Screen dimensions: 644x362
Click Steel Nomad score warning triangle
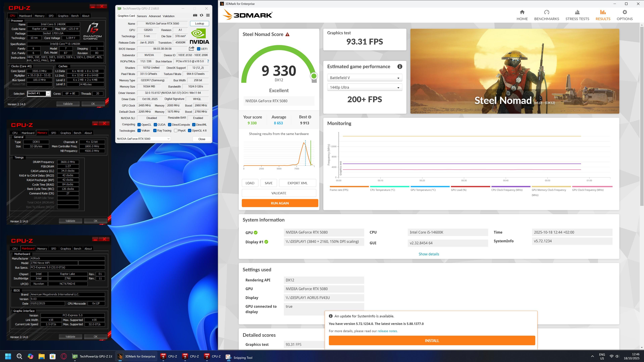[x=287, y=35]
